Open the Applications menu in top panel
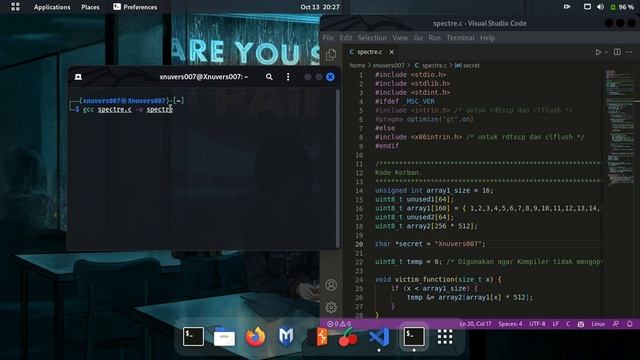Screen dimensions: 640x360 (x=52, y=7)
